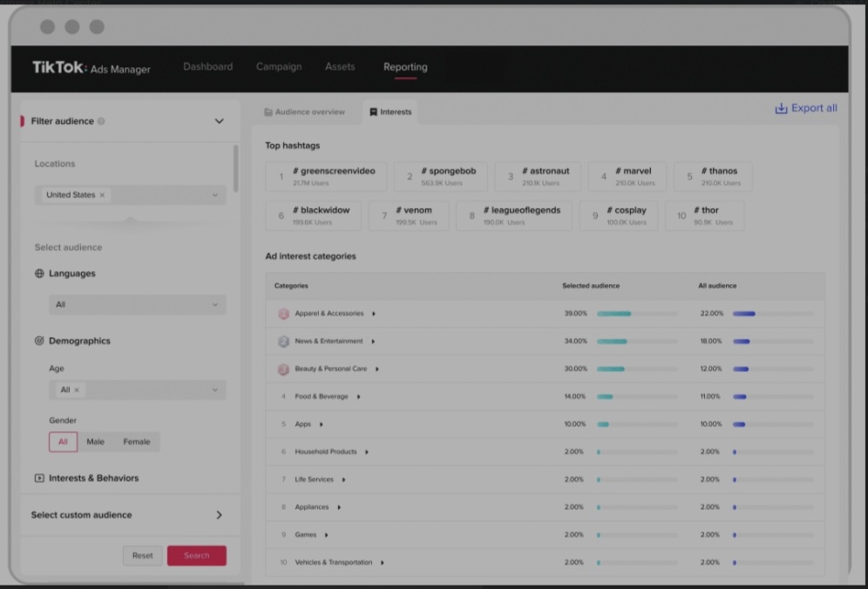Click the Beauty & Personal Care rank badge
The width and height of the screenshot is (868, 589).
pyautogui.click(x=283, y=369)
